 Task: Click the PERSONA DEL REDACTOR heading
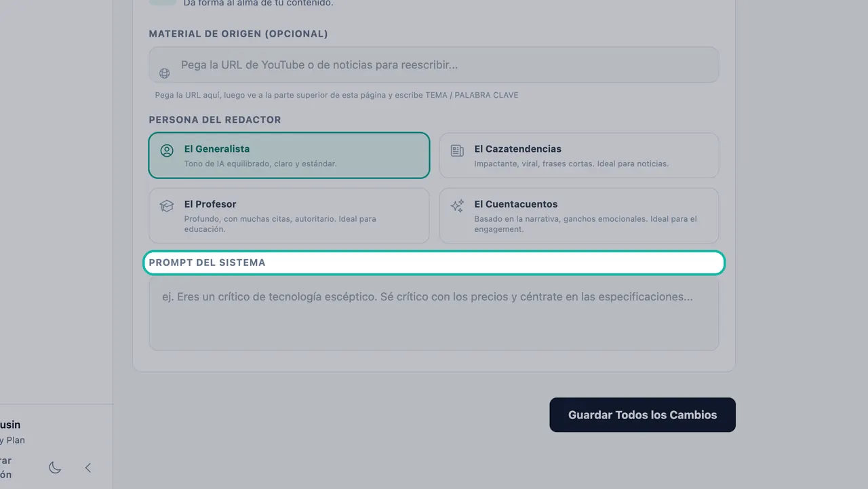click(215, 119)
